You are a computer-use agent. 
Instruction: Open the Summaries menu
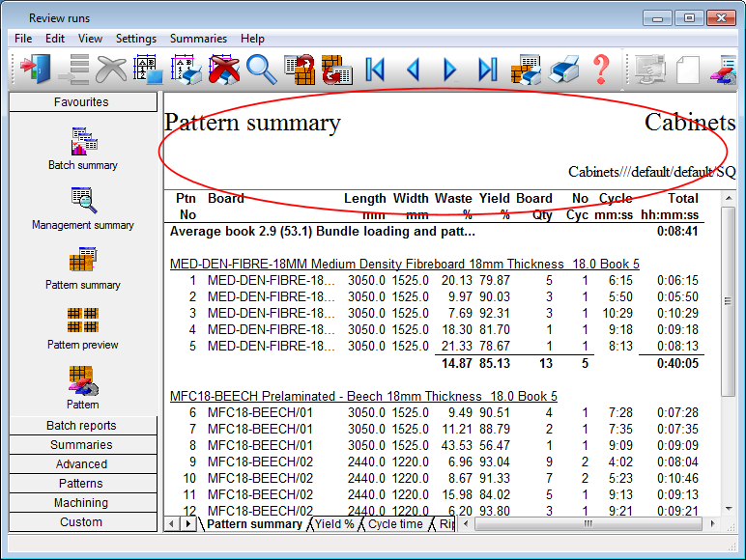198,39
